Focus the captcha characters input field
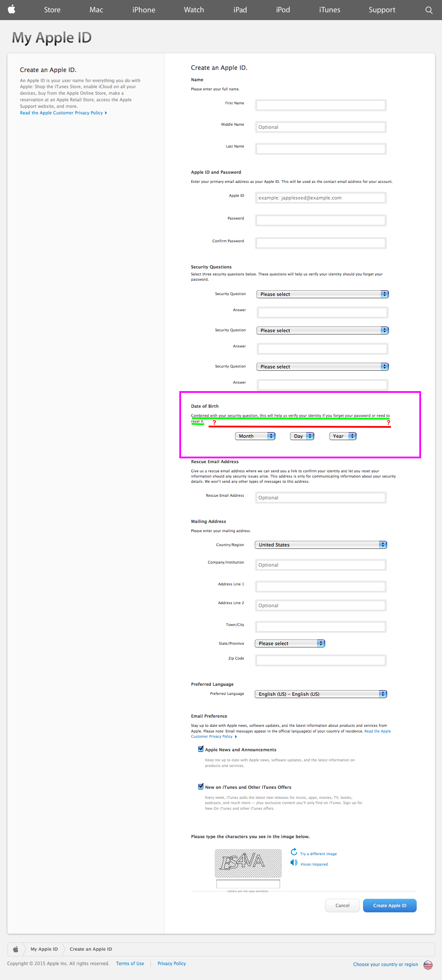The width and height of the screenshot is (442, 980). pos(248,884)
